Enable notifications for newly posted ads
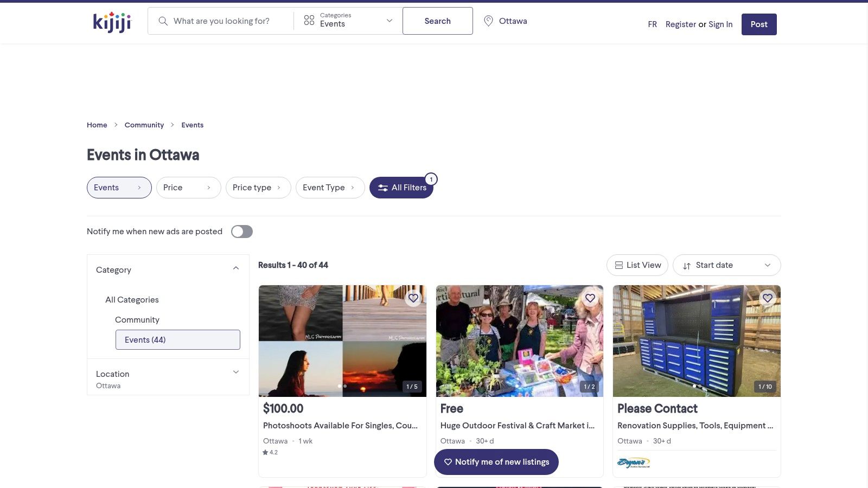The height and width of the screenshot is (488, 868). [x=241, y=232]
